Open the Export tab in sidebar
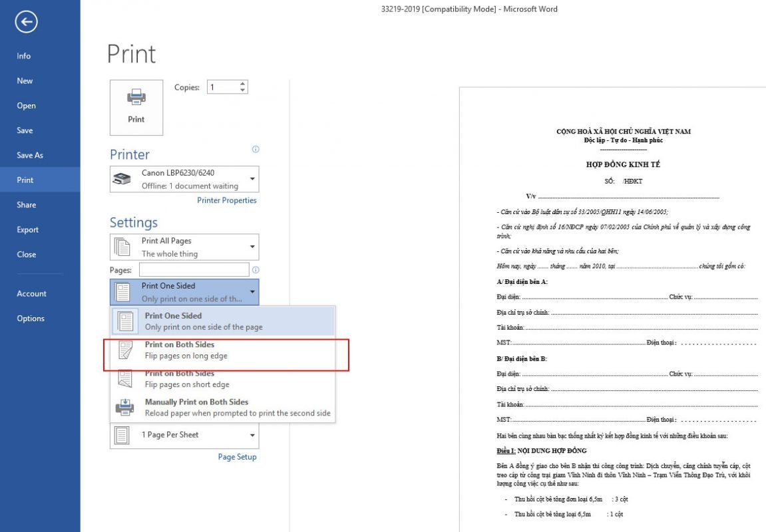 point(27,229)
